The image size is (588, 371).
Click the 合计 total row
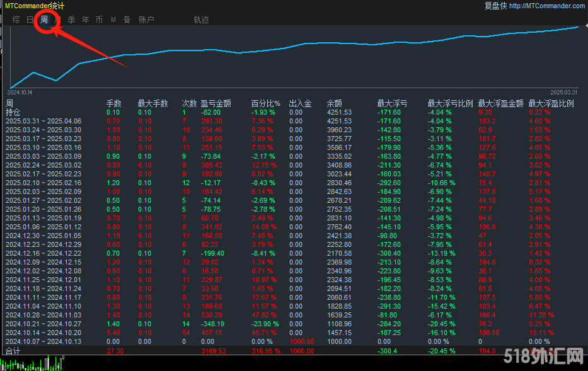coord(13,350)
